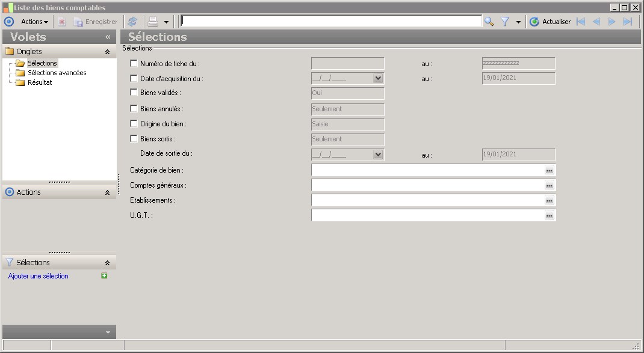Click the refresh arrows icon next to Enregistrer
This screenshot has height=353, width=644.
(x=132, y=22)
